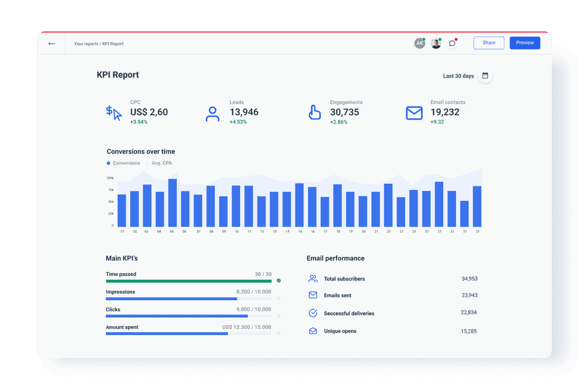Select the AK user avatar
The height and width of the screenshot is (389, 588).
click(419, 43)
